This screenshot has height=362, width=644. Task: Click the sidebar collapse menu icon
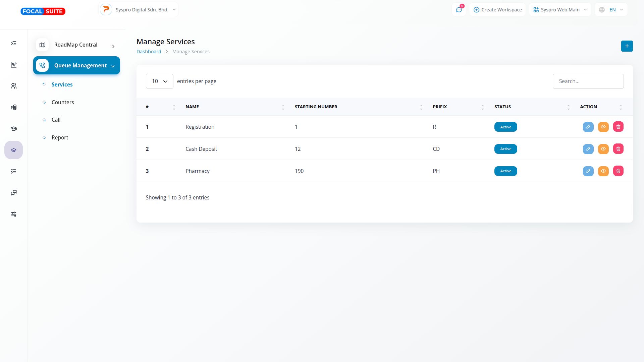pyautogui.click(x=14, y=43)
